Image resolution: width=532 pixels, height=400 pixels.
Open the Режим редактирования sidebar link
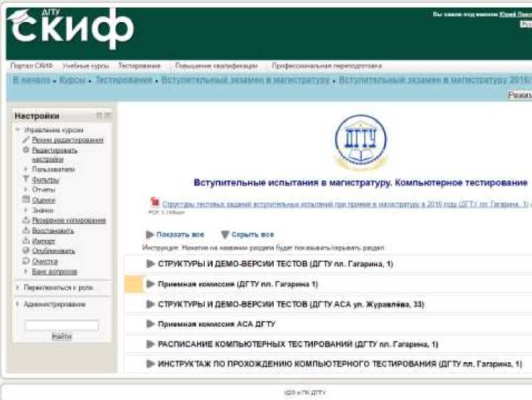(68, 140)
